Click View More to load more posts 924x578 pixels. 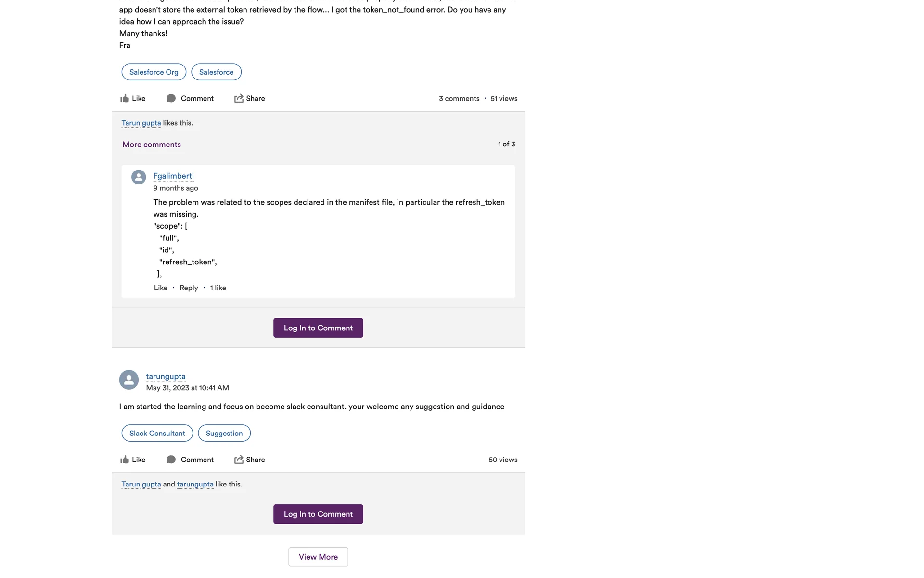click(x=318, y=557)
